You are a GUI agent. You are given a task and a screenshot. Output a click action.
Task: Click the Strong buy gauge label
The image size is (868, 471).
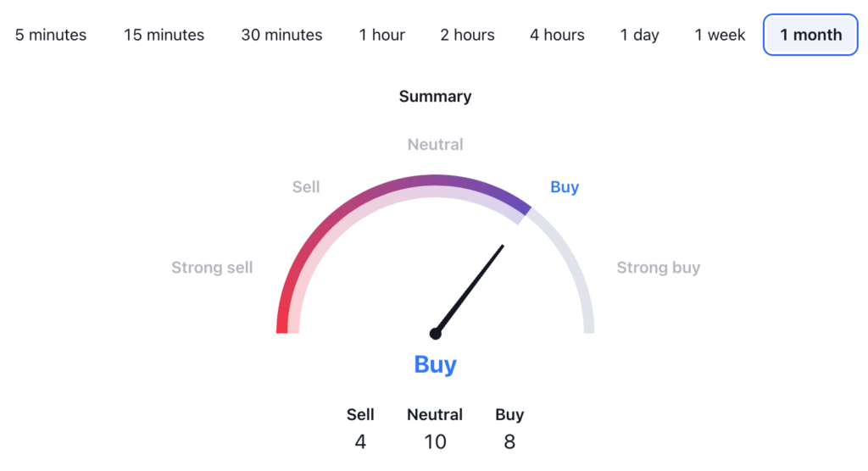coord(658,268)
